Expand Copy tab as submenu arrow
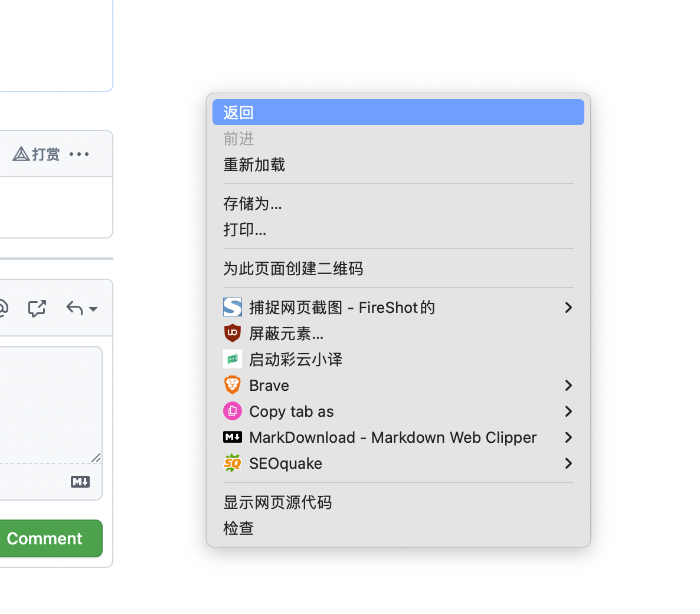 tap(568, 411)
